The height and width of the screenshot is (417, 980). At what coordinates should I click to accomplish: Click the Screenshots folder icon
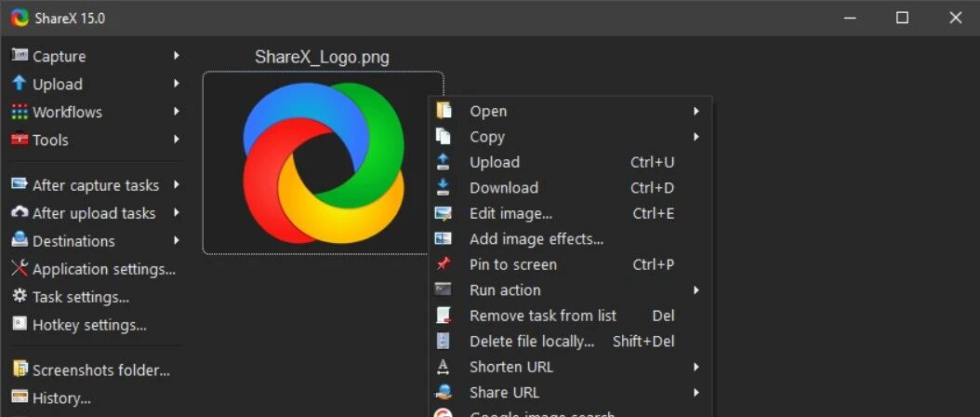coord(20,370)
